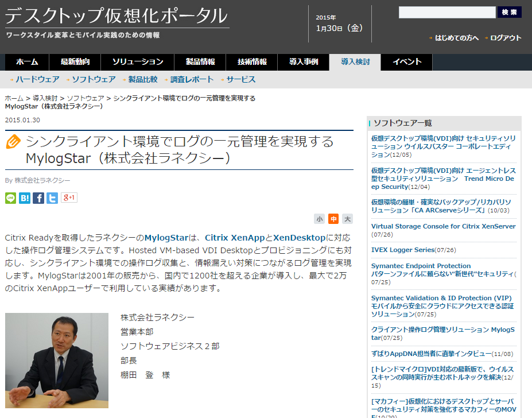Open the MylogStar link in article text

click(x=166, y=238)
